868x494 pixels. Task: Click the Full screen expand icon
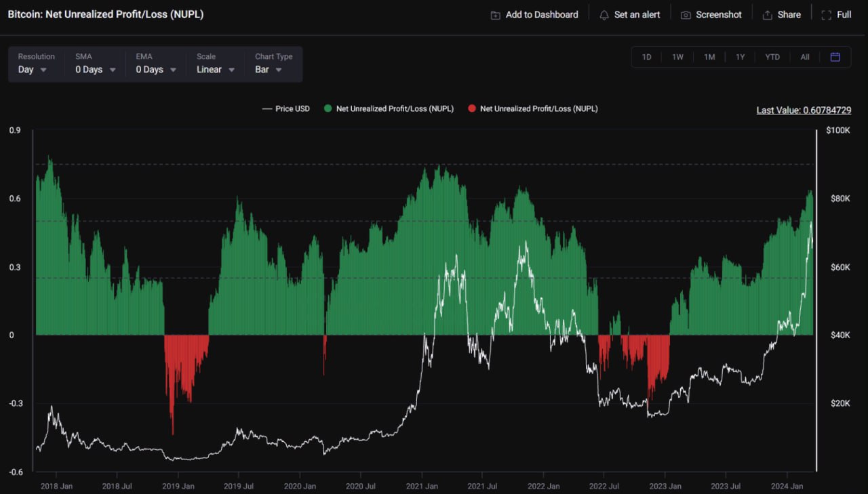(x=827, y=15)
